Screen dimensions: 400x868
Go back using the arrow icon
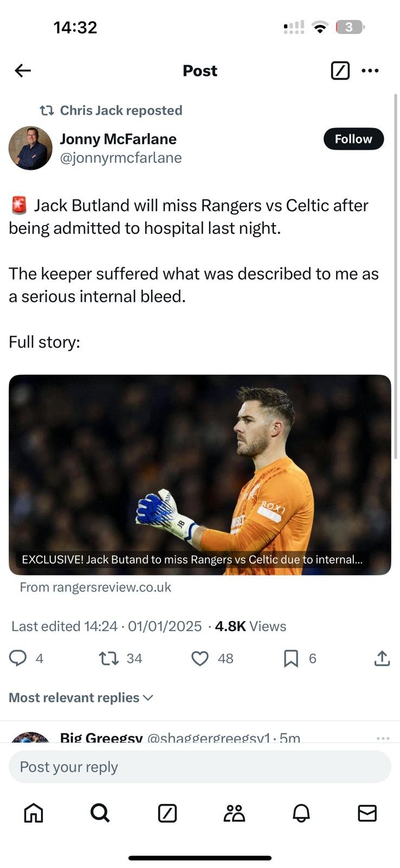click(23, 71)
